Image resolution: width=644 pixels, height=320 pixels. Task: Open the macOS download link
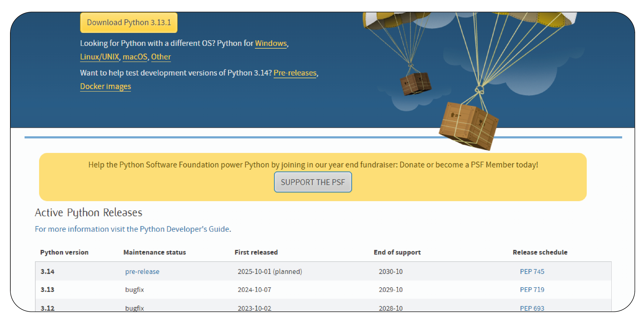[135, 57]
